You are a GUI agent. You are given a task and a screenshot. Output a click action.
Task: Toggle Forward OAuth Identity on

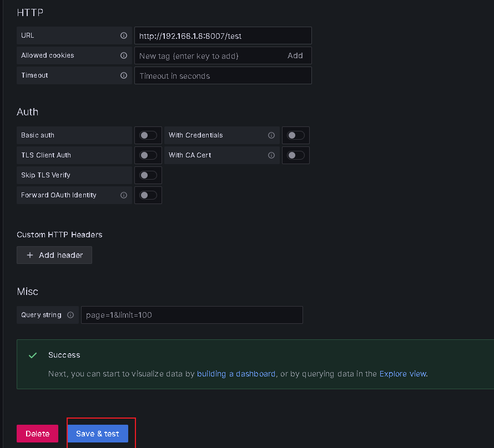click(148, 195)
